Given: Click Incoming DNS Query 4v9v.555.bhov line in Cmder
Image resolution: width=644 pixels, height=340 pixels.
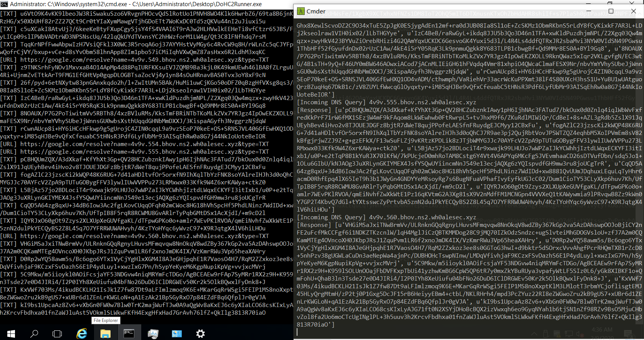Looking at the screenshot, I should tap(386, 102).
